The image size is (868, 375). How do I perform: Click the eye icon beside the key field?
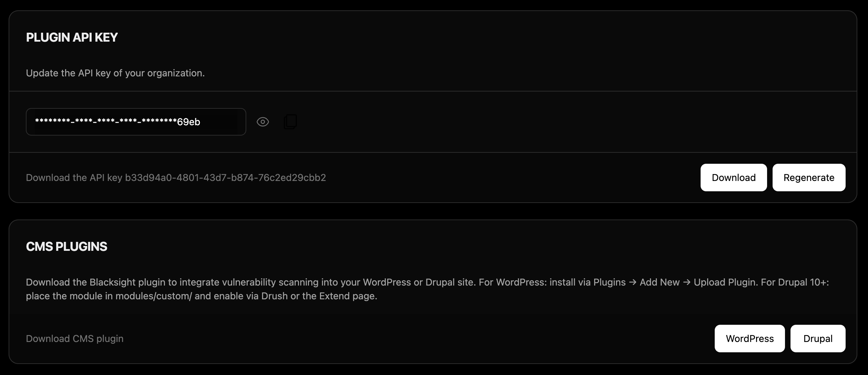[x=263, y=121]
